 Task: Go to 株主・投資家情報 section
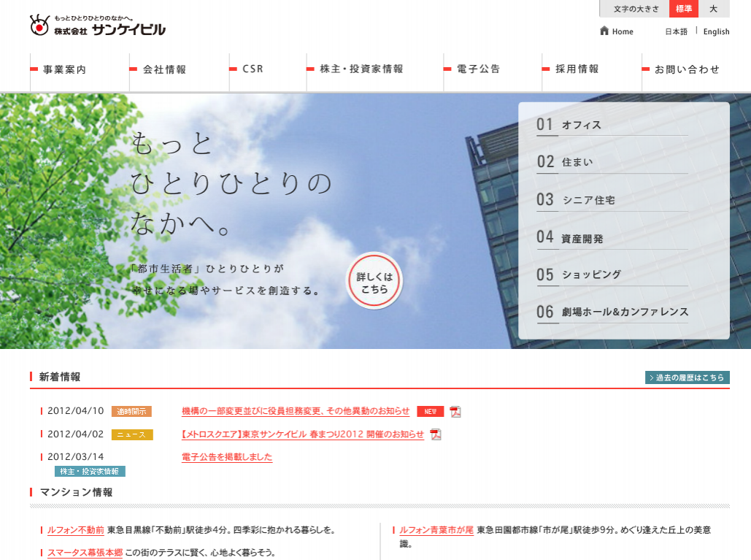click(x=361, y=69)
